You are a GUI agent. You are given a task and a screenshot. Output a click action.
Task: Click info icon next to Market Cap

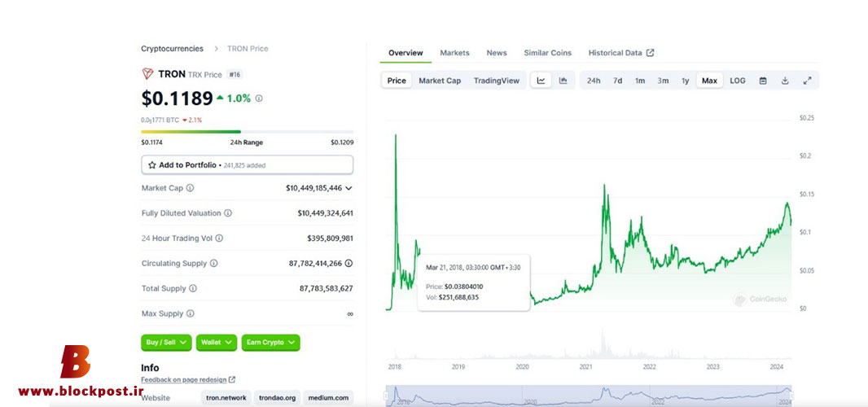click(190, 188)
